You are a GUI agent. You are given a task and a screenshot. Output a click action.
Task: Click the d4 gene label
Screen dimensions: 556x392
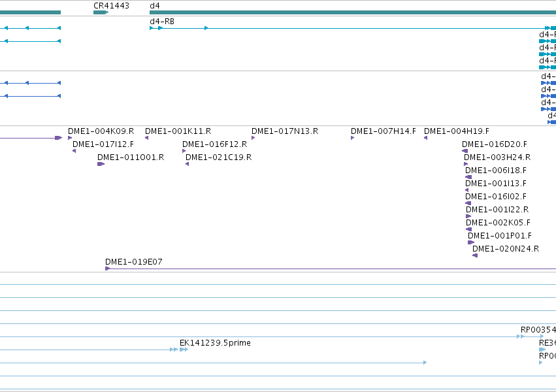(155, 6)
